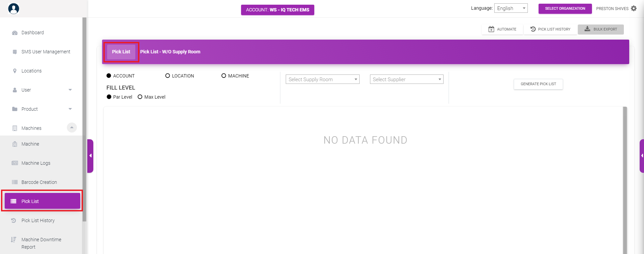Viewport: 644px width, 254px height.
Task: Click the Barcode Creation barcode icon
Action: (x=15, y=182)
